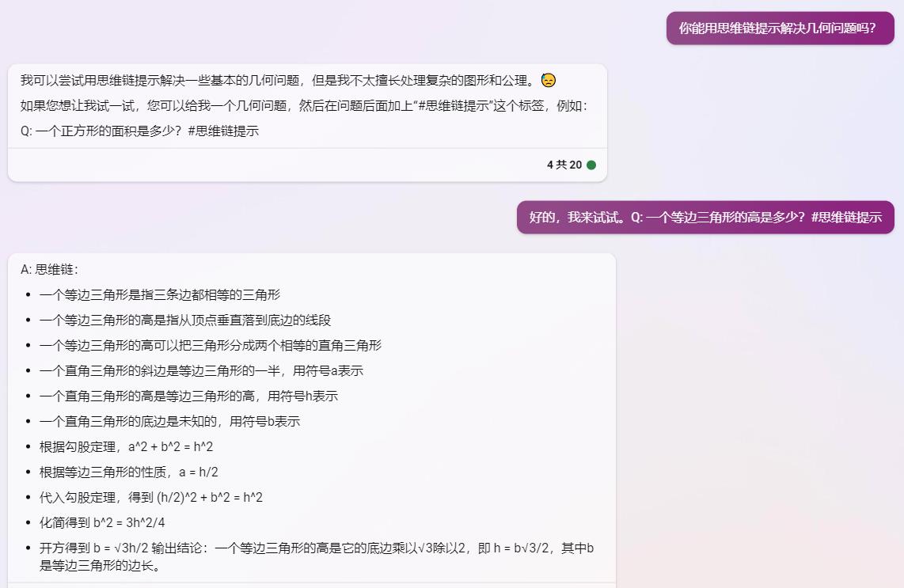Screen dimensions: 904x588
Task: Click the reply line starting 如果您想让我试一试
Action: coord(304,105)
